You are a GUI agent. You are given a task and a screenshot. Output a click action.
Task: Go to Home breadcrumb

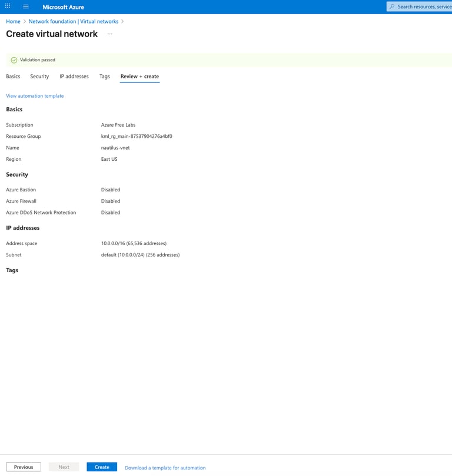click(x=13, y=22)
